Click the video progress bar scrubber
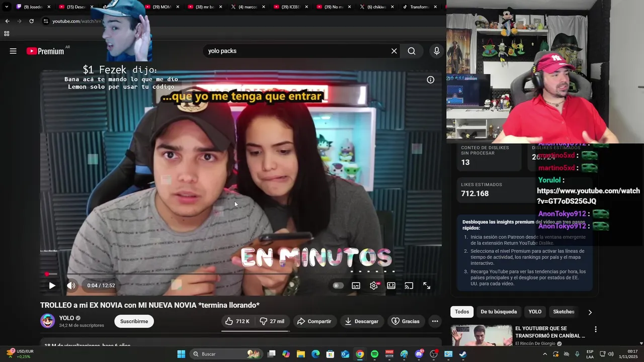 (47, 274)
